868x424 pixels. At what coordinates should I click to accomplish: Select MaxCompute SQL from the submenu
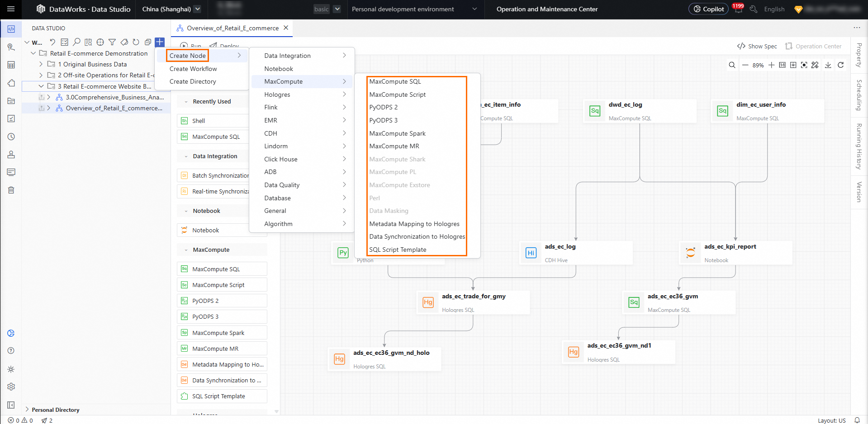coord(395,81)
